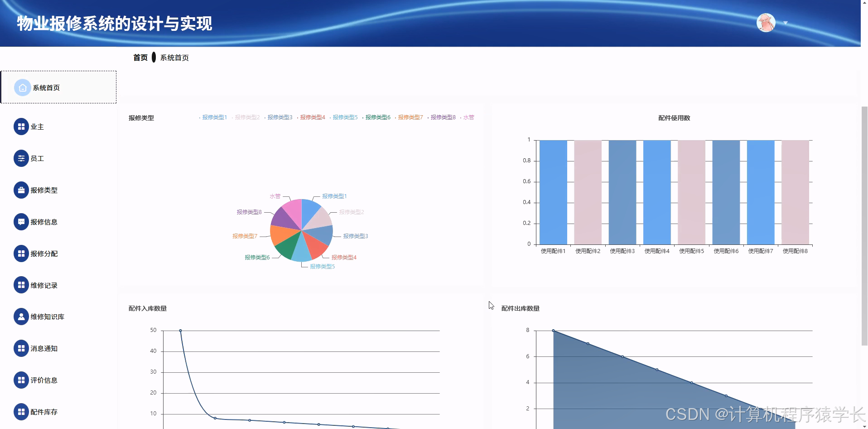This screenshot has width=868, height=429.
Task: Click the 配件库存 grid icon
Action: coord(21,412)
